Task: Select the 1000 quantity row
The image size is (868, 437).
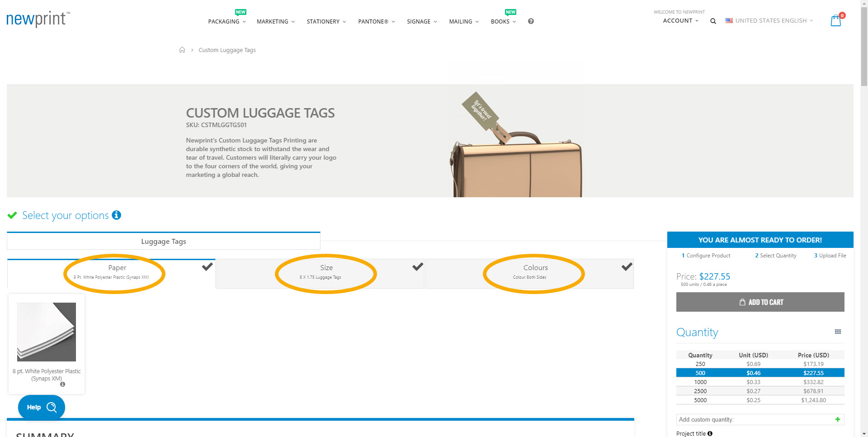Action: coord(760,382)
